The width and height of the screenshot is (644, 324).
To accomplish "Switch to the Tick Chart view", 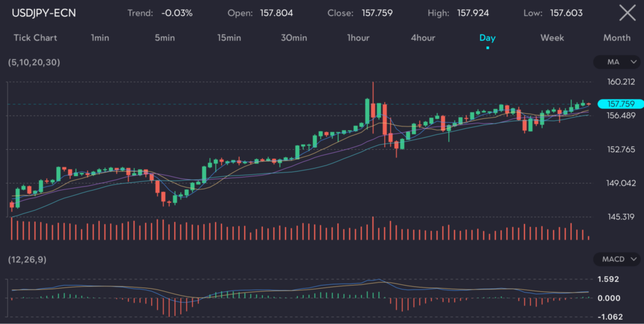I will click(35, 38).
